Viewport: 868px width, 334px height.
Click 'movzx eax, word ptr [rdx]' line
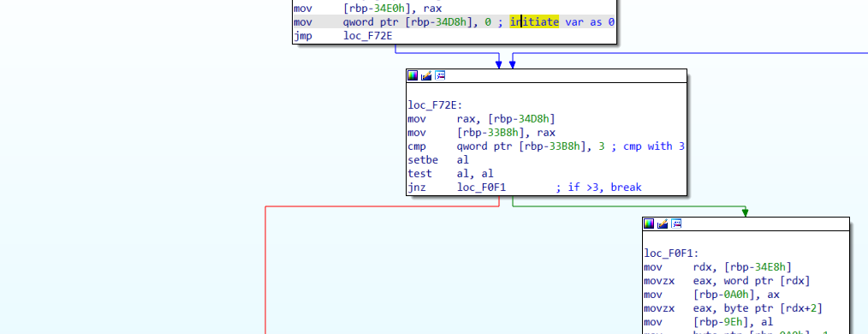click(728, 281)
